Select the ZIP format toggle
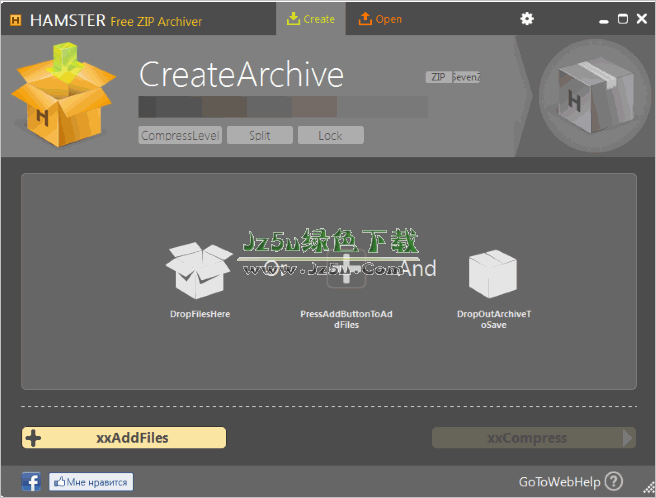 438,77
